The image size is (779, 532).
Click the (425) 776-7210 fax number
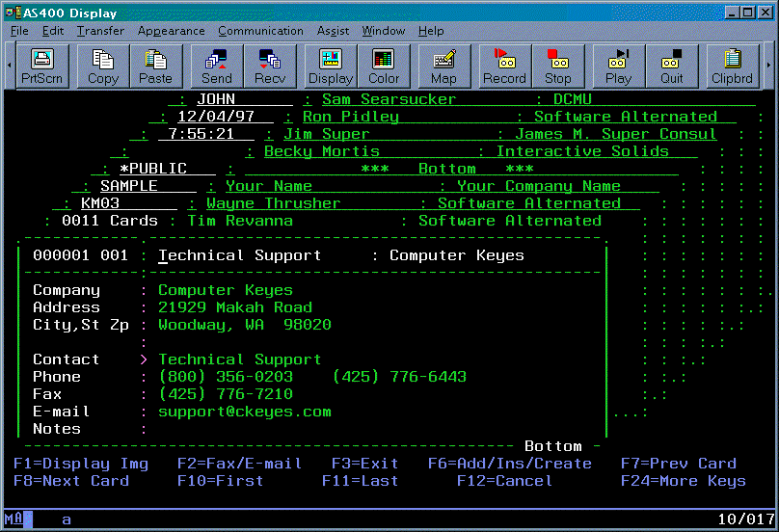pos(226,394)
